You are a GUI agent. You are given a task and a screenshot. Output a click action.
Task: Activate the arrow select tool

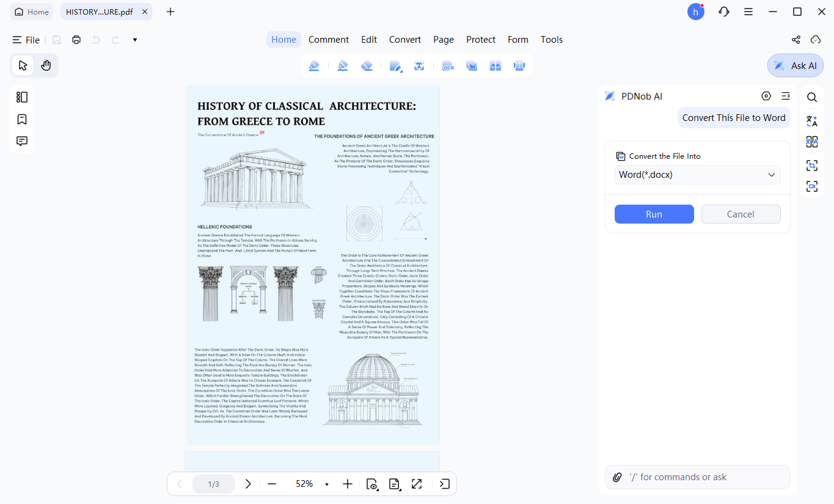tap(23, 65)
